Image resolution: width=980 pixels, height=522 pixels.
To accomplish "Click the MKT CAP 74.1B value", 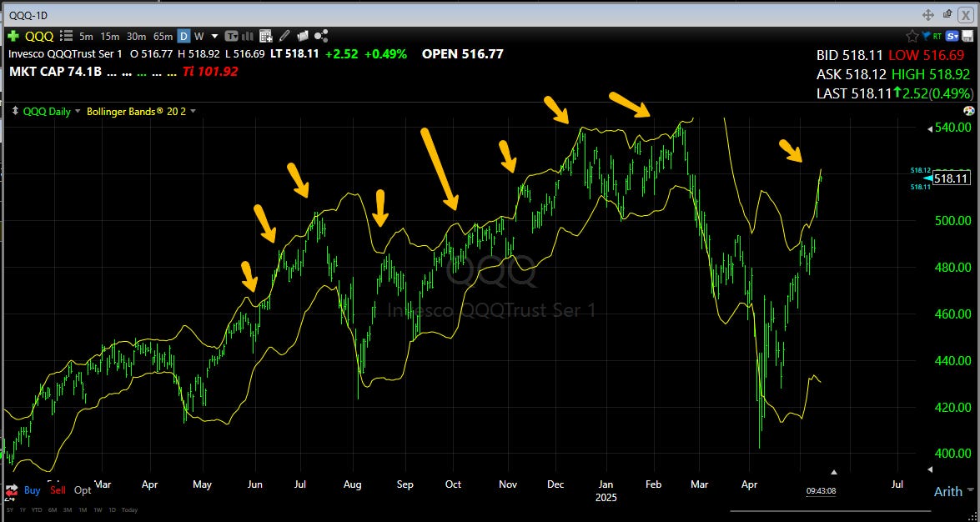I will point(55,71).
